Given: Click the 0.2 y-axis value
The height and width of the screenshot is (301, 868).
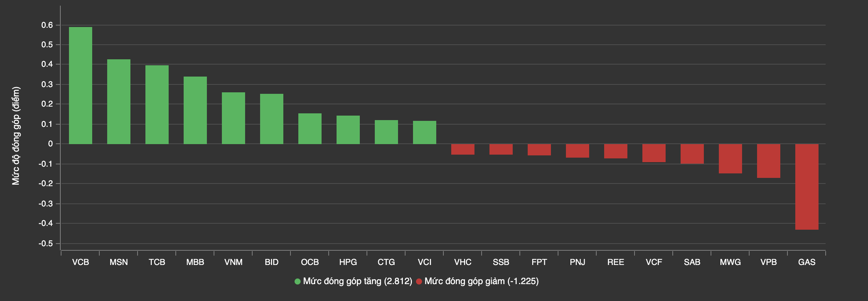Looking at the screenshot, I should tap(48, 104).
